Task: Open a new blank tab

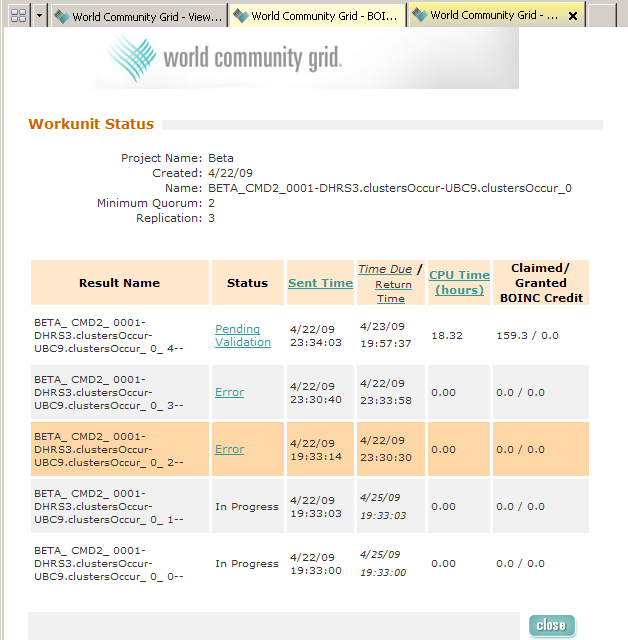Action: (601, 16)
